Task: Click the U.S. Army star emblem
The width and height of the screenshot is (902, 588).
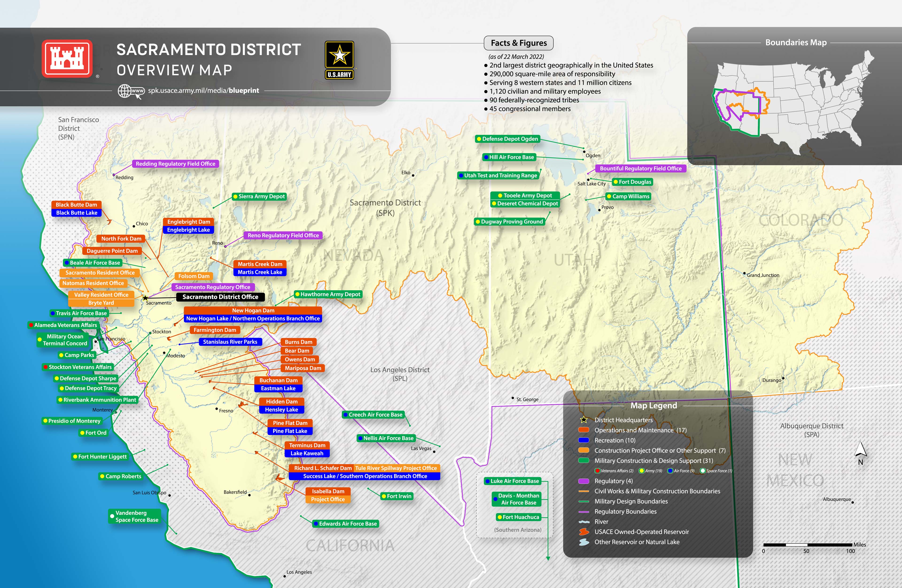Action: coord(339,60)
